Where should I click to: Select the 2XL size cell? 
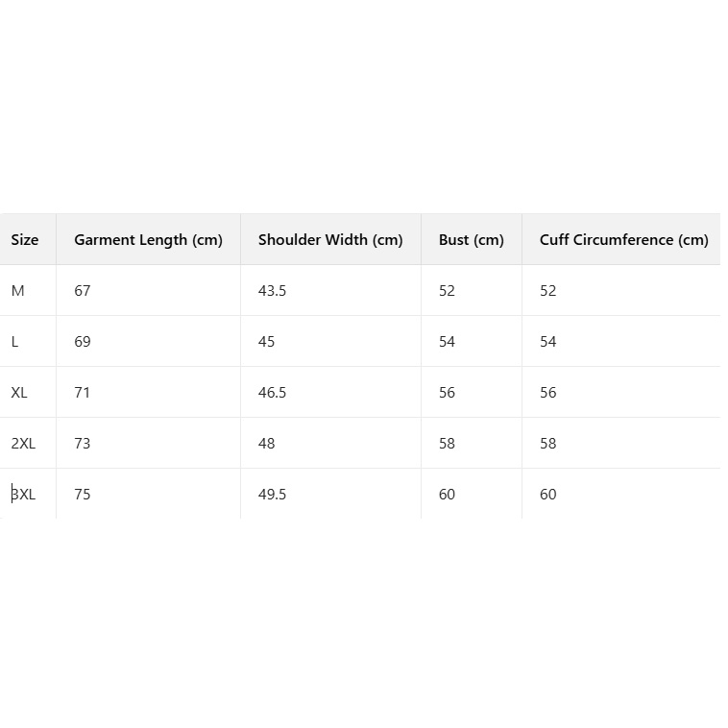click(x=23, y=444)
